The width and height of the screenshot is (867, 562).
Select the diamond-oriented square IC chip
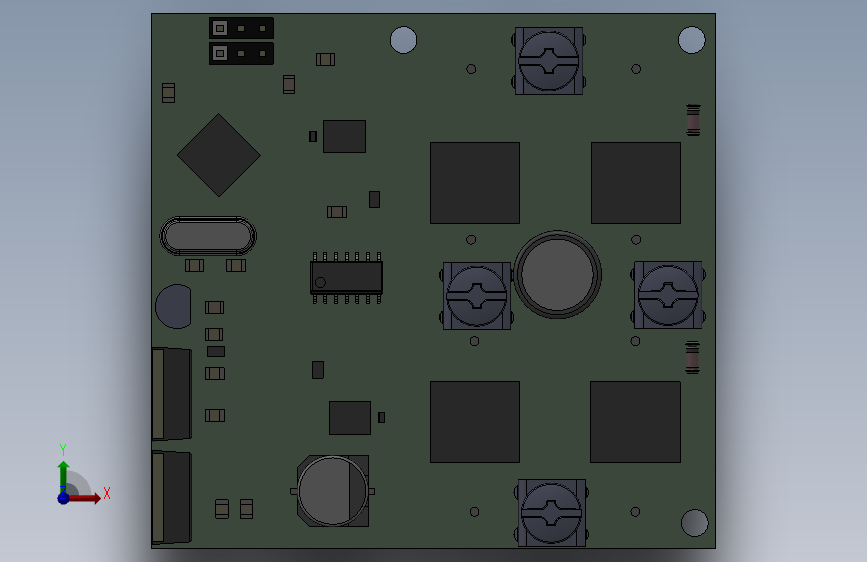pyautogui.click(x=219, y=155)
